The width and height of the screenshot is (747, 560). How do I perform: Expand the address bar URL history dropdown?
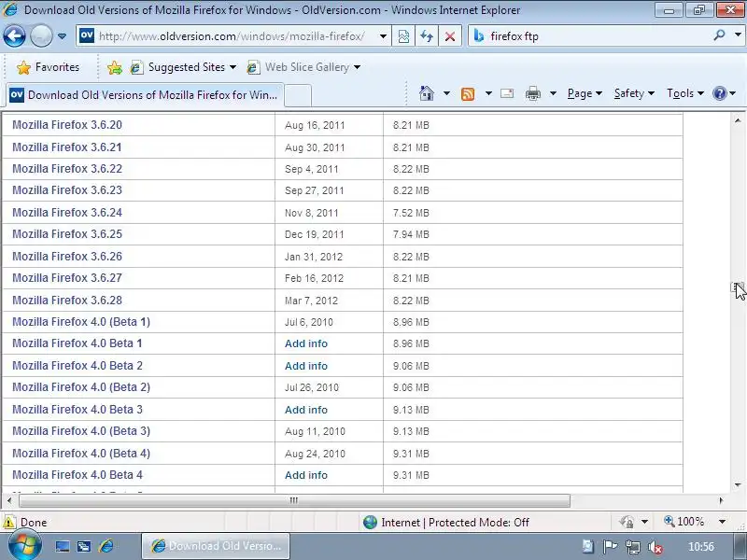383,36
